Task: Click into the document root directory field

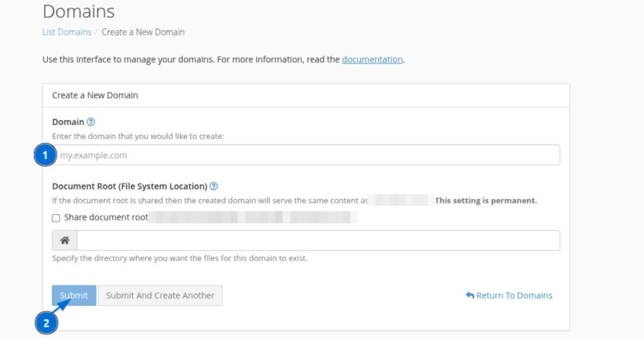Action: click(x=318, y=241)
